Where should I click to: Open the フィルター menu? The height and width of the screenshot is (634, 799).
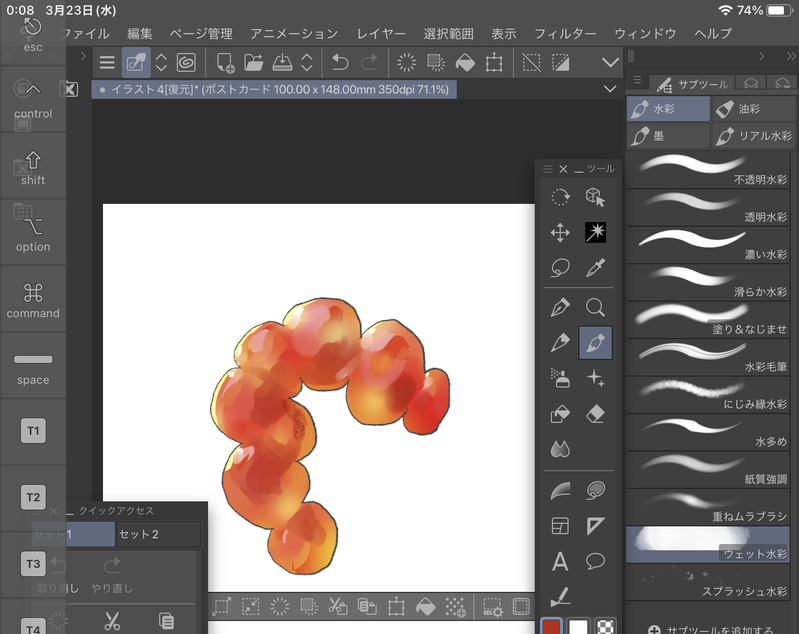[565, 33]
